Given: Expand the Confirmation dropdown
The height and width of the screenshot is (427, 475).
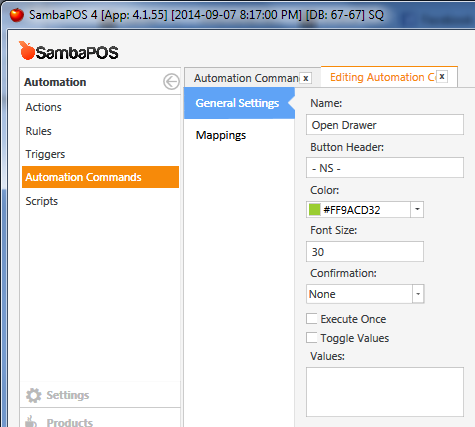Looking at the screenshot, I should (418, 294).
